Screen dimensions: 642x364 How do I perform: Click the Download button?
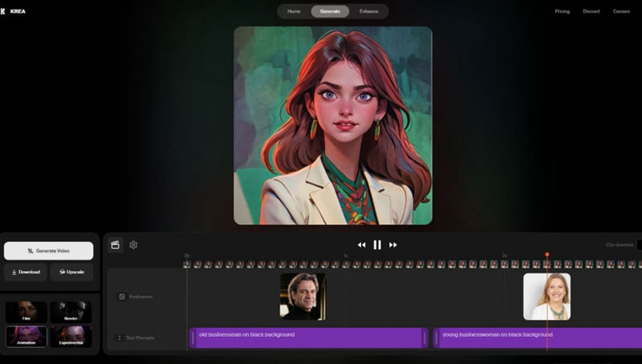[x=26, y=273]
